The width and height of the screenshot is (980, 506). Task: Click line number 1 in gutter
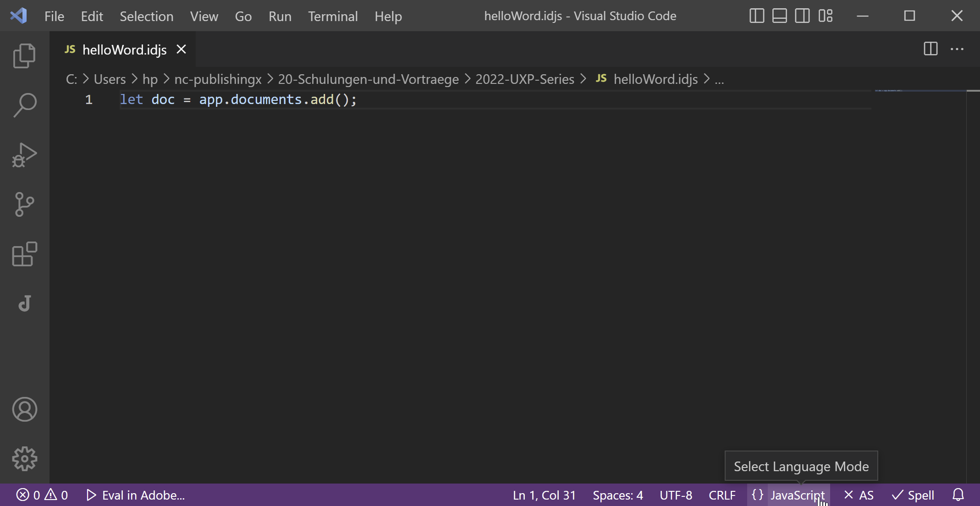[88, 99]
